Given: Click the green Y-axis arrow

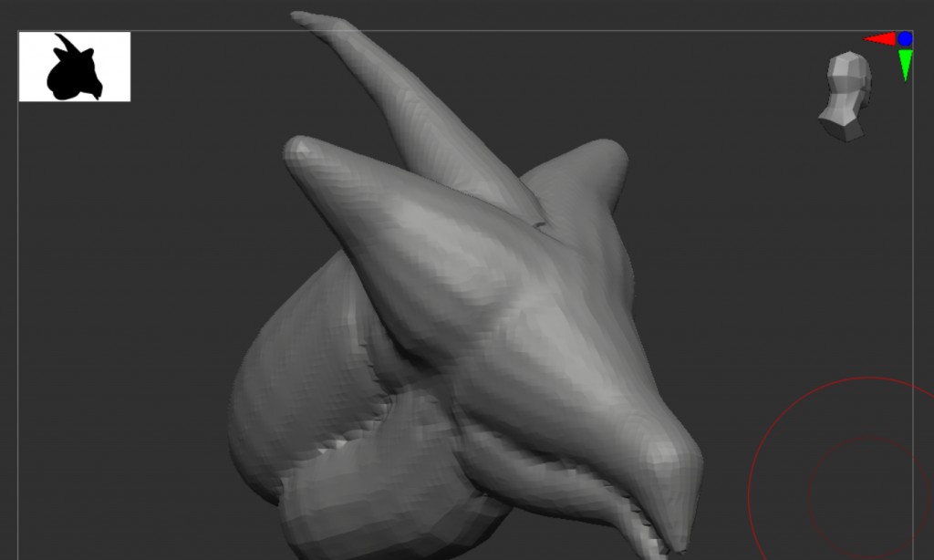Looking at the screenshot, I should tap(905, 65).
